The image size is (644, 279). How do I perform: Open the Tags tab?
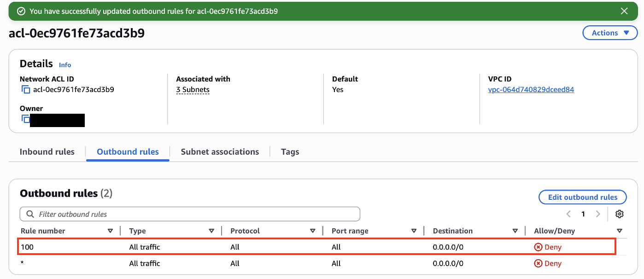tap(290, 151)
